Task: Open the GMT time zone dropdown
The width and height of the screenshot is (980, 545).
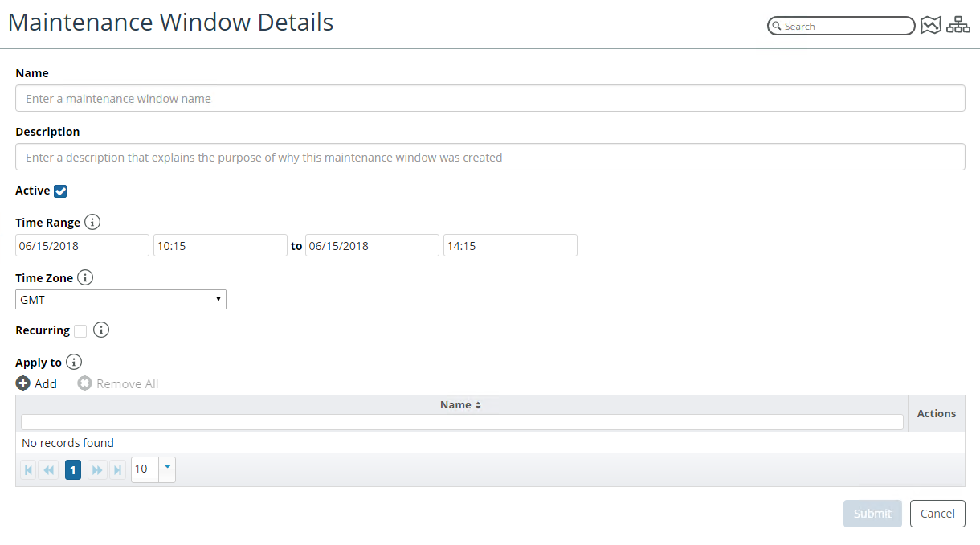Action: (x=120, y=300)
